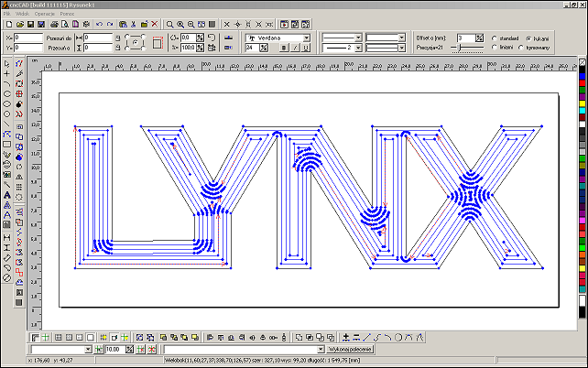The image size is (588, 368).
Task: Open the Operacje menu
Action: pyautogui.click(x=45, y=14)
